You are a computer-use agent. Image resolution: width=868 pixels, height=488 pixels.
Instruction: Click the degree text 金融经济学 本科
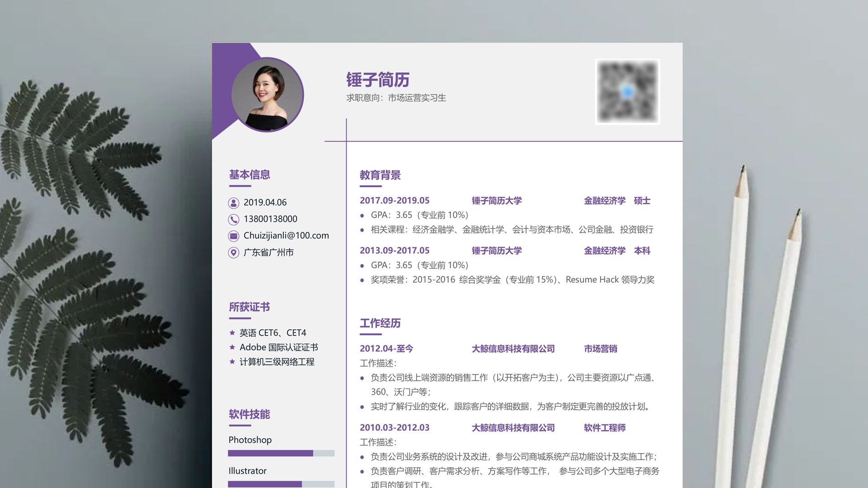(617, 250)
